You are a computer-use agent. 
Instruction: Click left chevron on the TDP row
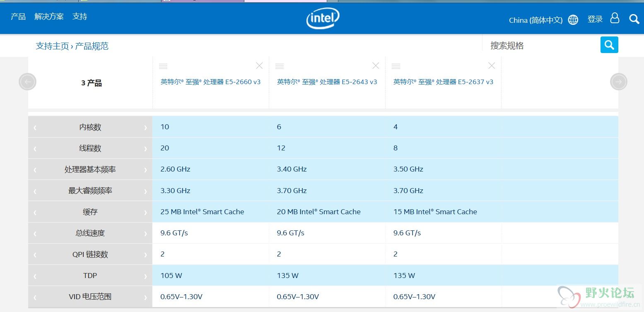[35, 276]
